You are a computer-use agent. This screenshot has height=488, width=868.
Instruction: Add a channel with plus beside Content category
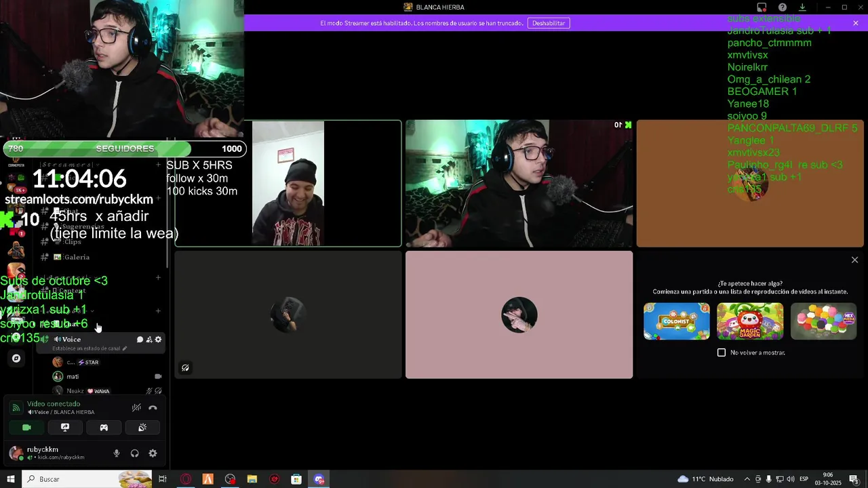(x=158, y=277)
